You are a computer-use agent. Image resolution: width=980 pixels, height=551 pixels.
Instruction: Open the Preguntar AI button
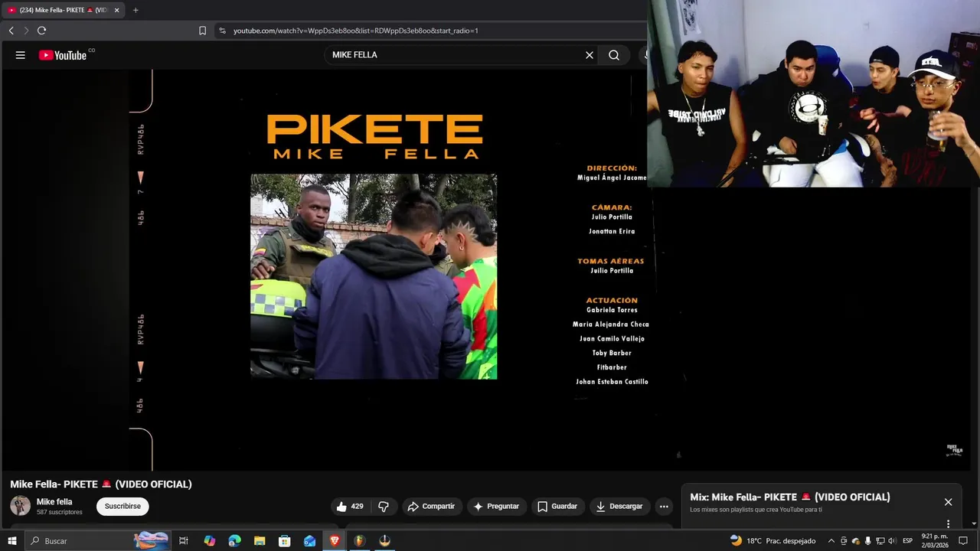(x=496, y=507)
